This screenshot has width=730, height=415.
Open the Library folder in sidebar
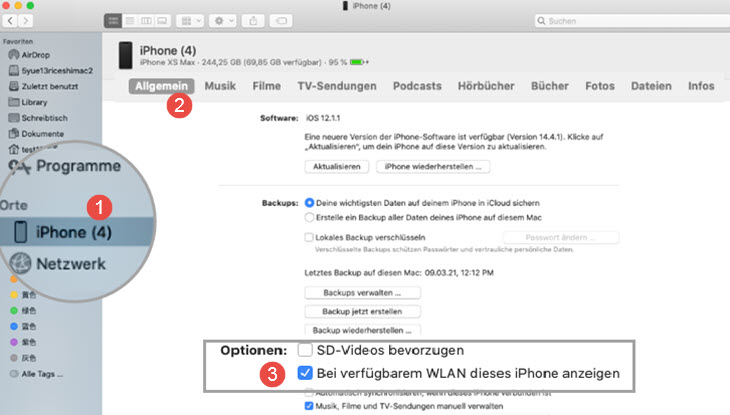click(x=28, y=102)
